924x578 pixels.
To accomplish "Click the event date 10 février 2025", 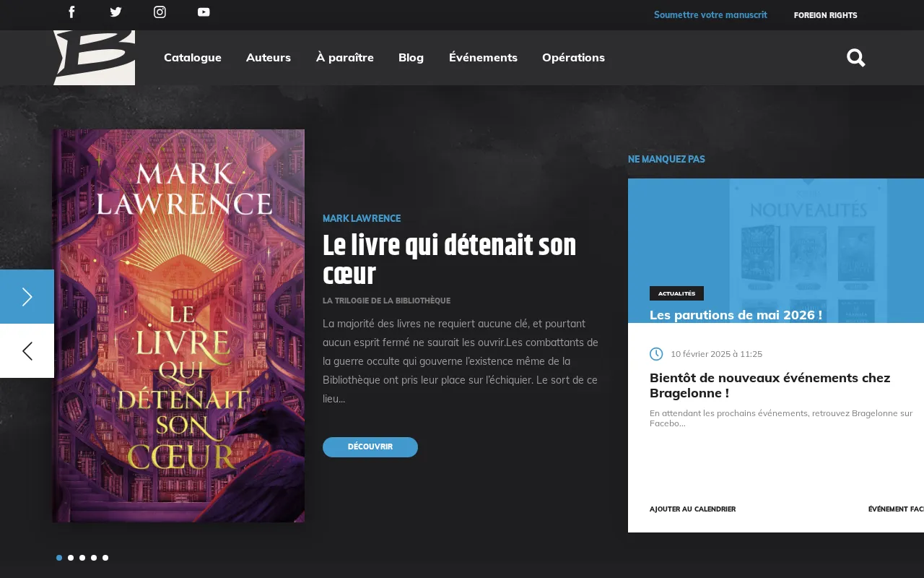I will [716, 354].
